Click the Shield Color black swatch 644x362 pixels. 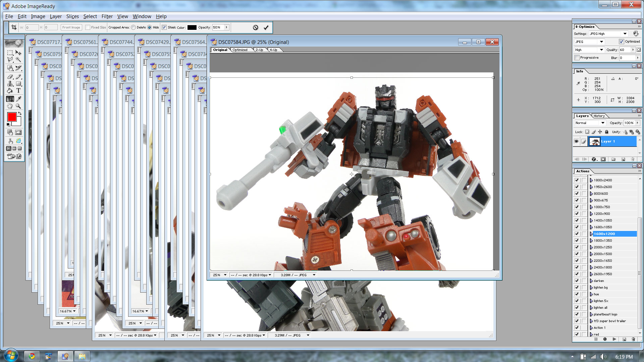[192, 27]
